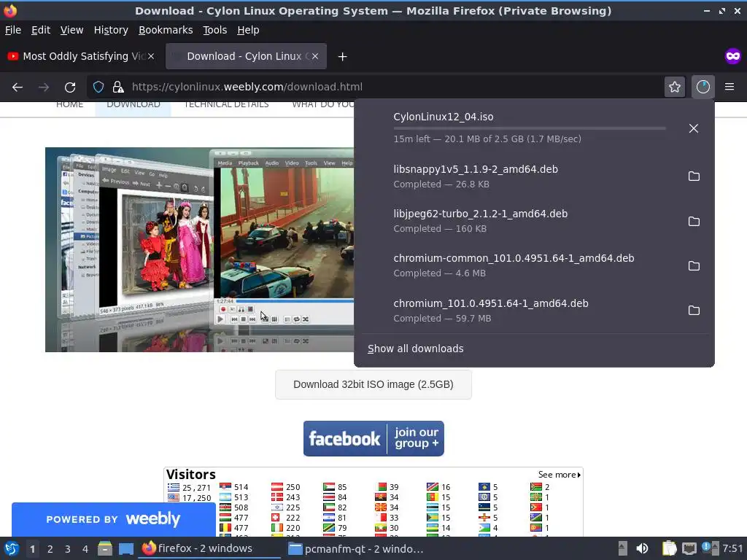The width and height of the screenshot is (747, 560).
Task: Open the View menu
Action: coord(72,30)
